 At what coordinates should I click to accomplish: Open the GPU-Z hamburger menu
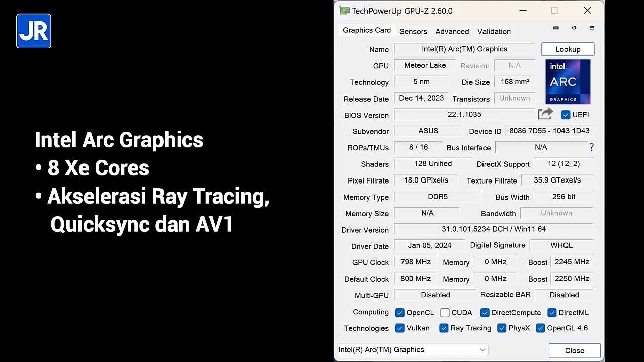point(592,28)
